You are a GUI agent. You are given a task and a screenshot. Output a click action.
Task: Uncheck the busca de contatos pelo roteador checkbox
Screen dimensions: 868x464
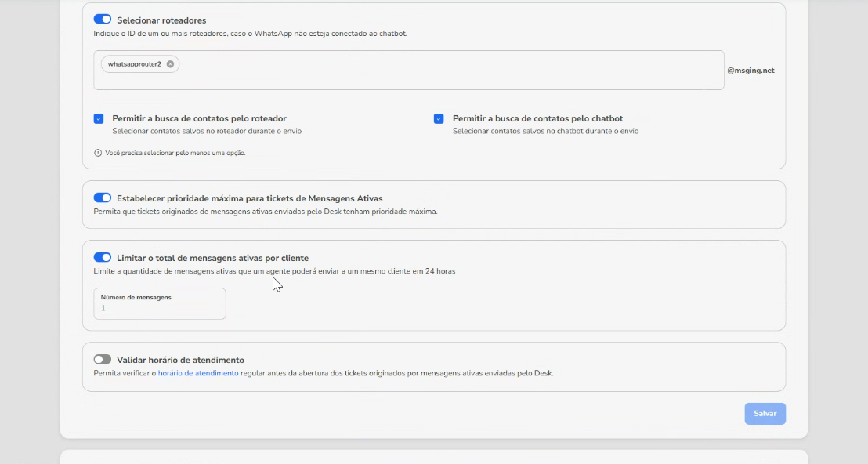click(99, 119)
